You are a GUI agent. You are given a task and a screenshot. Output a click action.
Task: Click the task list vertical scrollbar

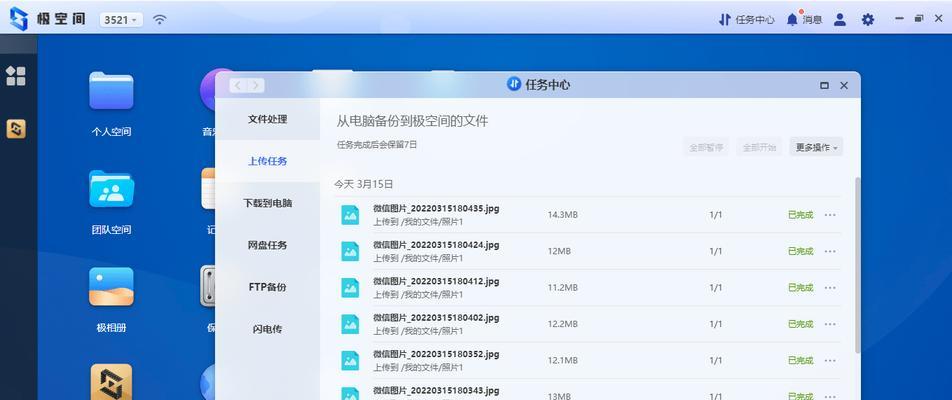pyautogui.click(x=857, y=265)
